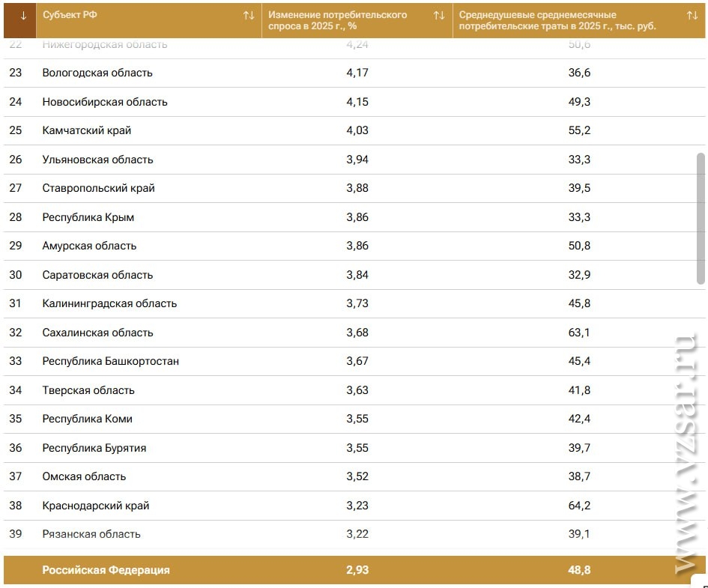Click the Калининградская область entry
Viewport: 708px width, 588px height.
(109, 303)
